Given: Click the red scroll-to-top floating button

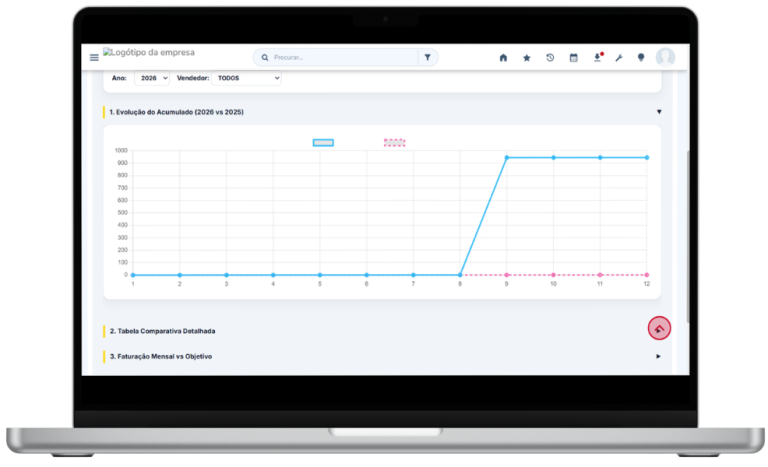Looking at the screenshot, I should click(x=659, y=328).
